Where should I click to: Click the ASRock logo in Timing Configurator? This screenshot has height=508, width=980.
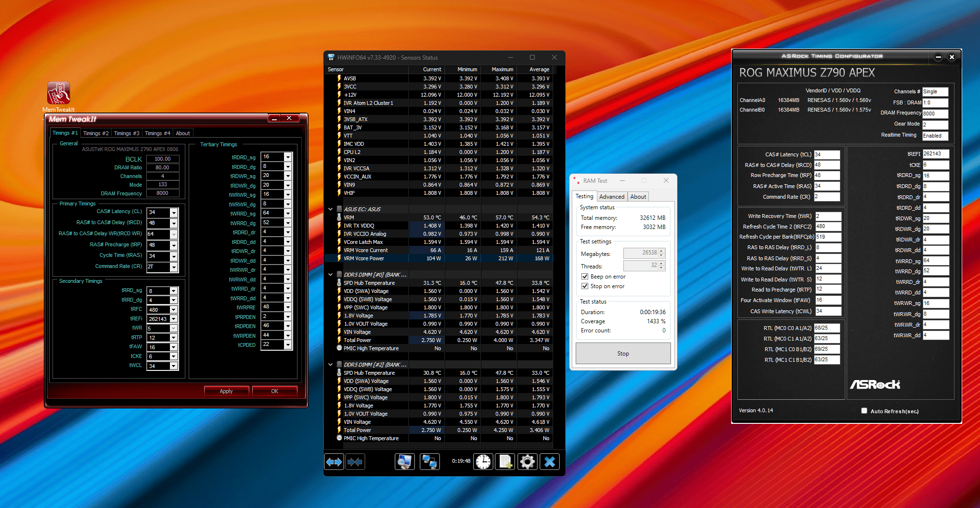[875, 384]
